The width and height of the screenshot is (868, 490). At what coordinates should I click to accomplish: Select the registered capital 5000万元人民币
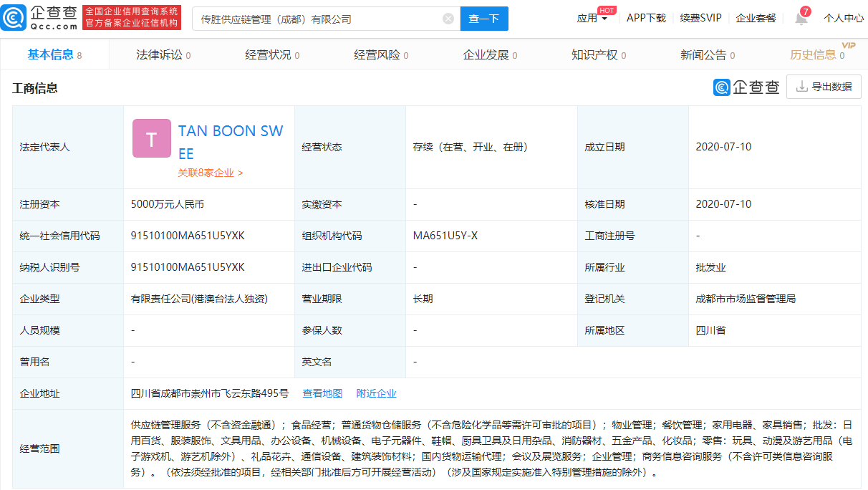[168, 204]
